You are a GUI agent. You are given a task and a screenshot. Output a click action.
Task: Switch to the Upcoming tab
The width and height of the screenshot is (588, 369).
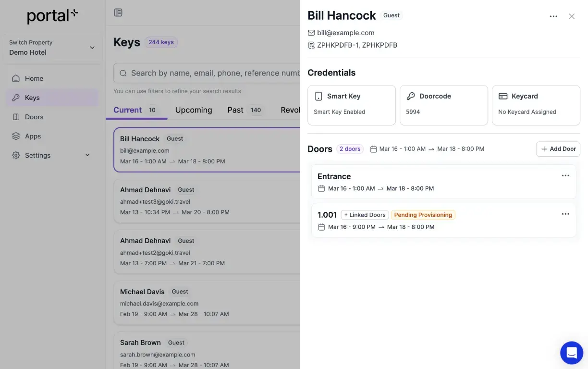pyautogui.click(x=193, y=110)
